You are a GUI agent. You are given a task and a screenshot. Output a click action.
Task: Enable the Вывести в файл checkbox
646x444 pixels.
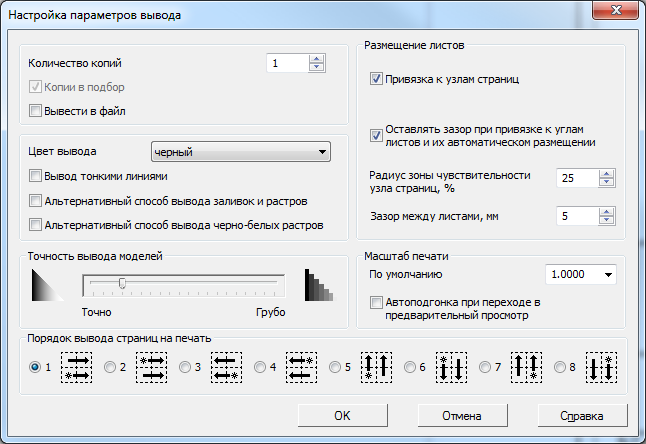click(x=37, y=110)
